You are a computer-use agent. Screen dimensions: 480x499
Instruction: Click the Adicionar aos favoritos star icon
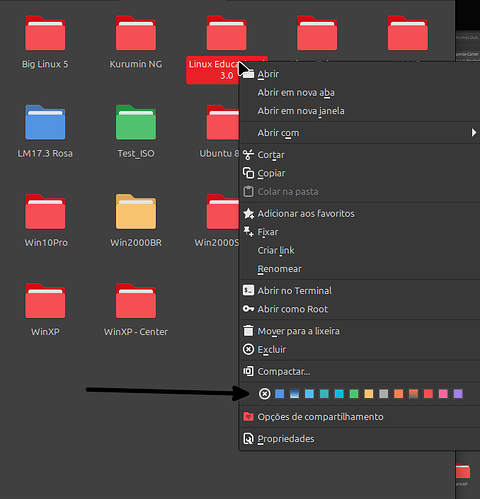248,213
